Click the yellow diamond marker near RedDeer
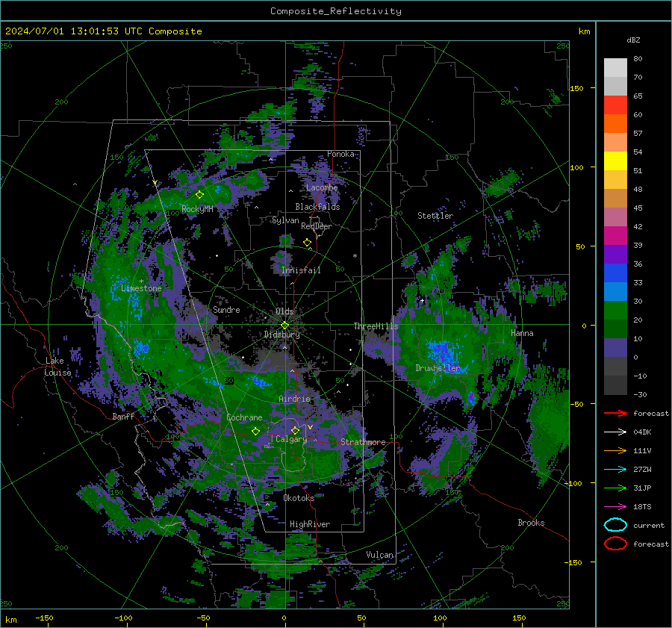Screen dimensions: 672x628 click(307, 243)
